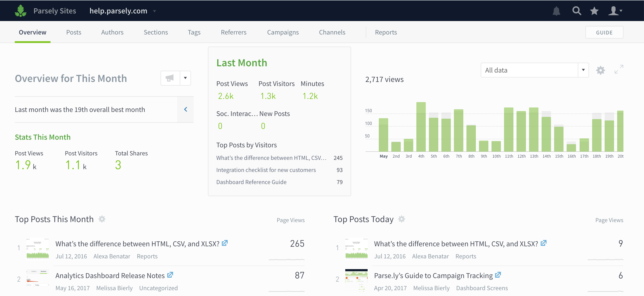Screen dimensions: 644x296
Task: Switch to the Tags tab
Action: click(194, 32)
